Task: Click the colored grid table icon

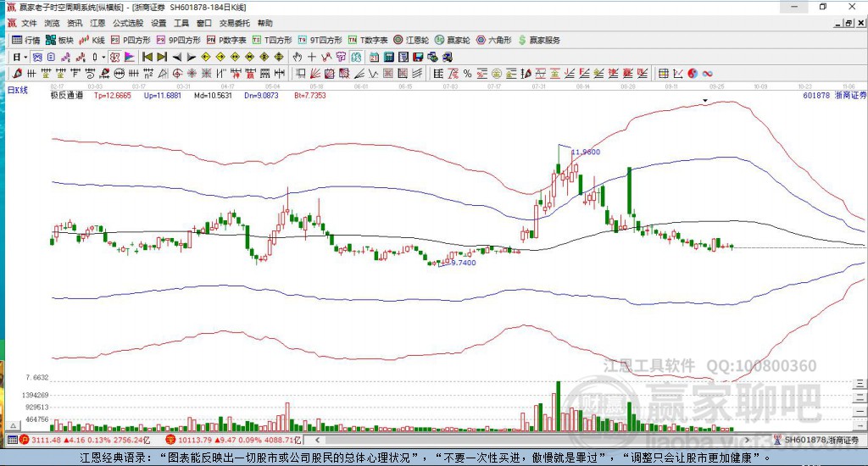Action: 664,73
